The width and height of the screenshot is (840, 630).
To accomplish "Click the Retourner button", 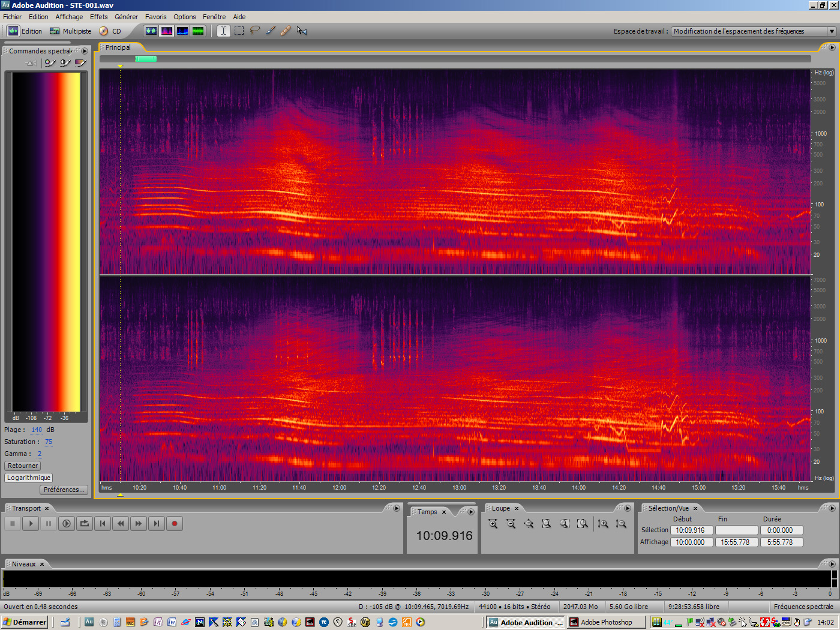I will (23, 466).
